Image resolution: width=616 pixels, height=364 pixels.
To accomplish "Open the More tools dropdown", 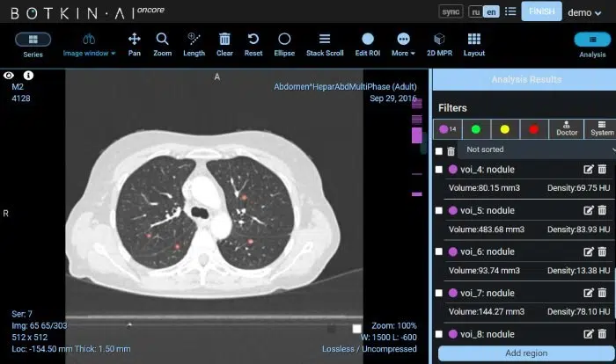I will point(403,45).
